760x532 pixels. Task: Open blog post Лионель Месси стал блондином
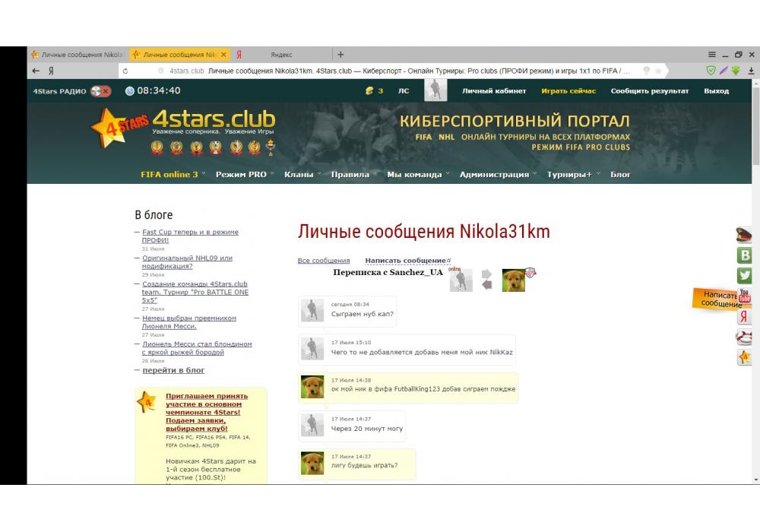(197, 348)
